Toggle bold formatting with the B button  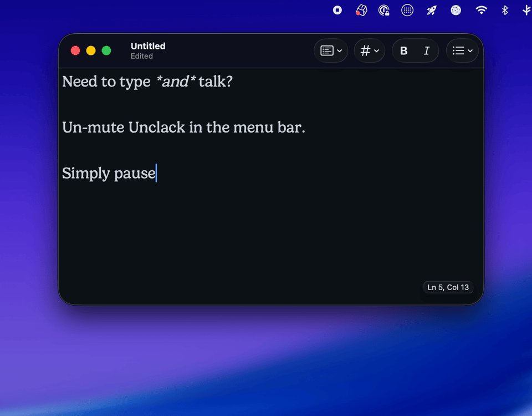403,51
